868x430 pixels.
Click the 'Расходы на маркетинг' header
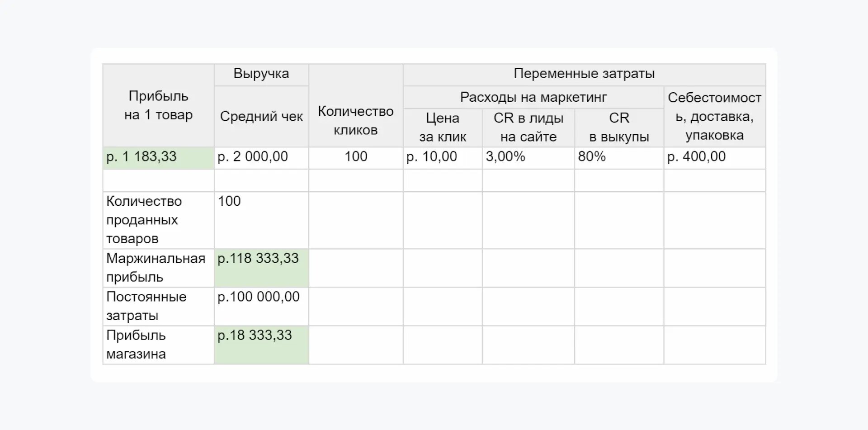[x=533, y=97]
